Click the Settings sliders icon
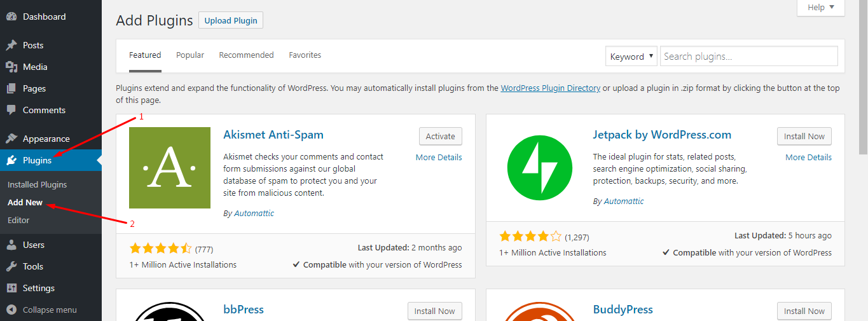The height and width of the screenshot is (321, 868). 11,288
